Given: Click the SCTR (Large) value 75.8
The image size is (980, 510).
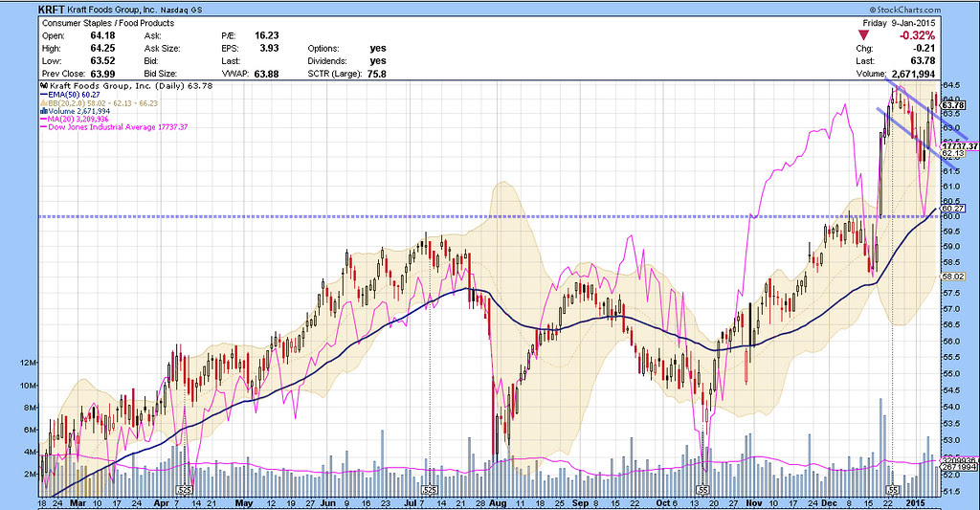Looking at the screenshot, I should pyautogui.click(x=377, y=74).
